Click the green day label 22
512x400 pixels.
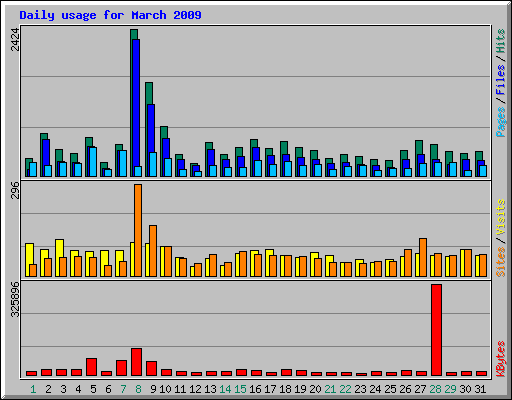click(x=345, y=389)
